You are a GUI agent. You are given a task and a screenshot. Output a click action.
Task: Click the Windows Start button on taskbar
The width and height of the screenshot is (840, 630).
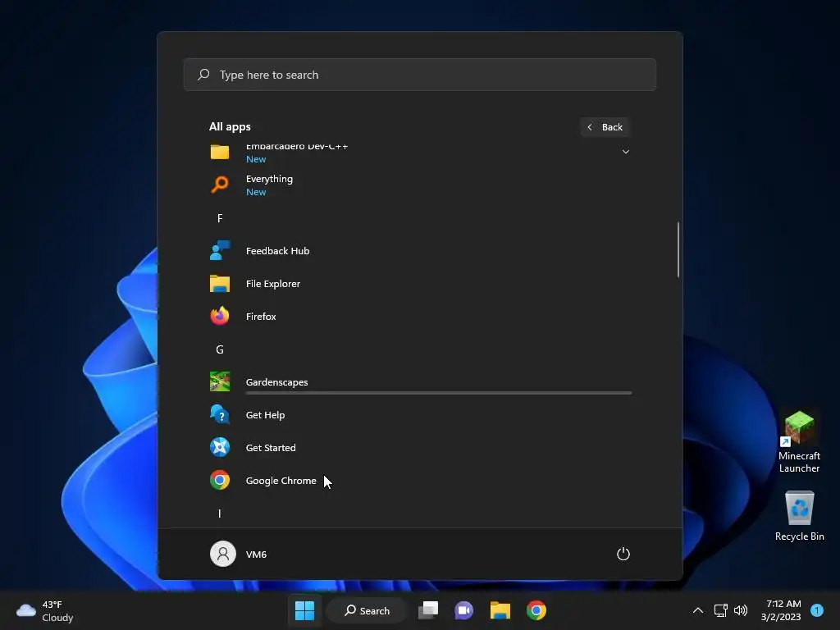305,610
